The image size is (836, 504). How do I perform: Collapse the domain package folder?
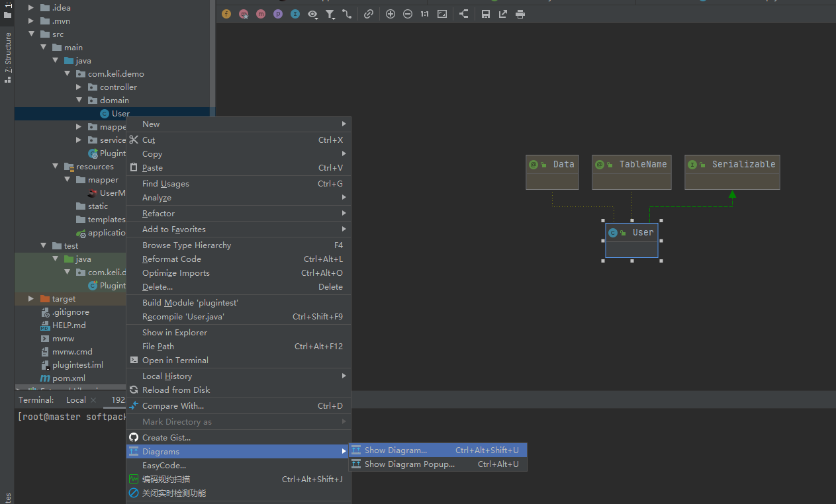(79, 101)
